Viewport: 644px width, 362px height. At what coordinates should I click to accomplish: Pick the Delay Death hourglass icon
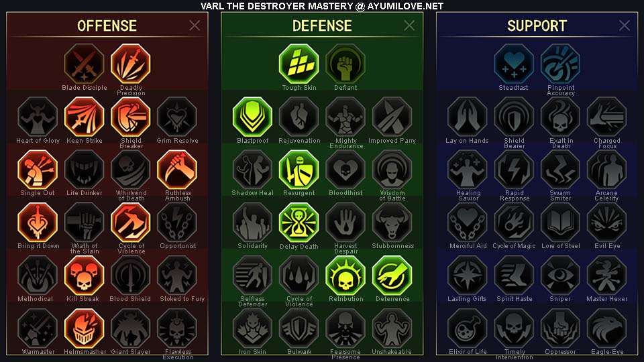299,222
